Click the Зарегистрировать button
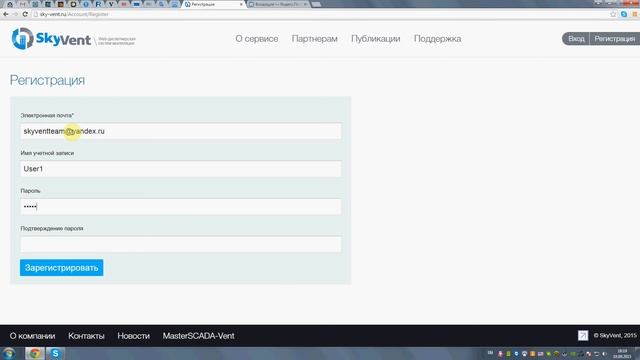 (62, 268)
